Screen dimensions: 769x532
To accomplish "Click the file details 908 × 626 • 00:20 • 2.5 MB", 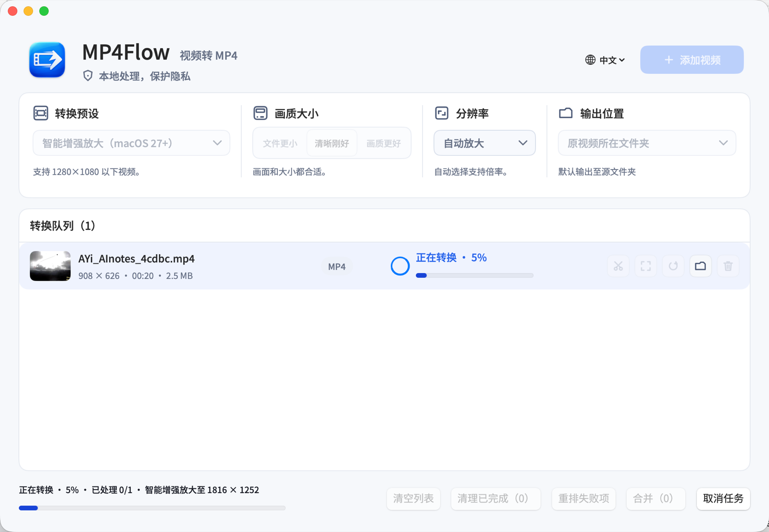I will 136,276.
